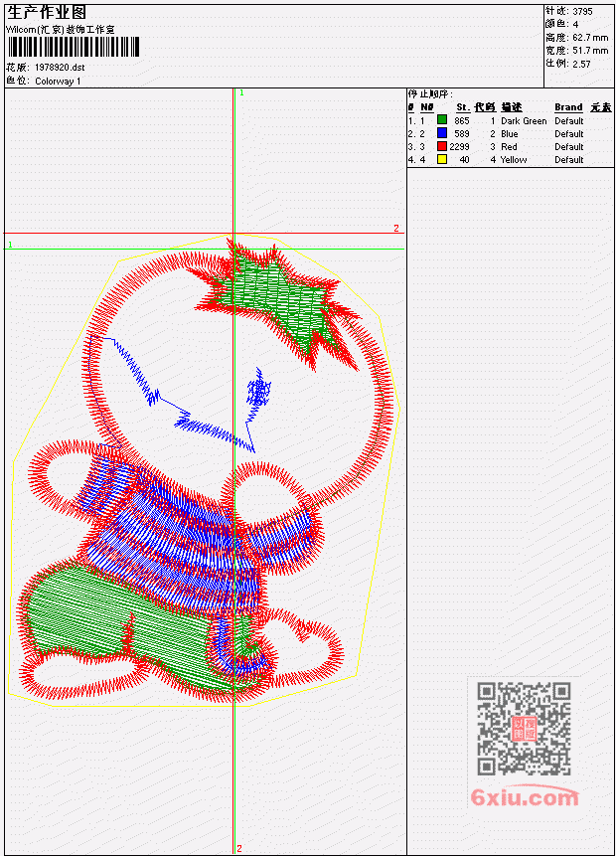Click stitch count 40 in Yellow row
616x856 pixels.
(x=464, y=160)
